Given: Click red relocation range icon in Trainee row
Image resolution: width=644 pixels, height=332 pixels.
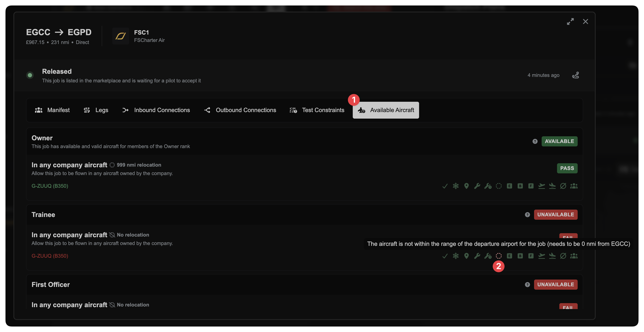Looking at the screenshot, I should coord(498,256).
